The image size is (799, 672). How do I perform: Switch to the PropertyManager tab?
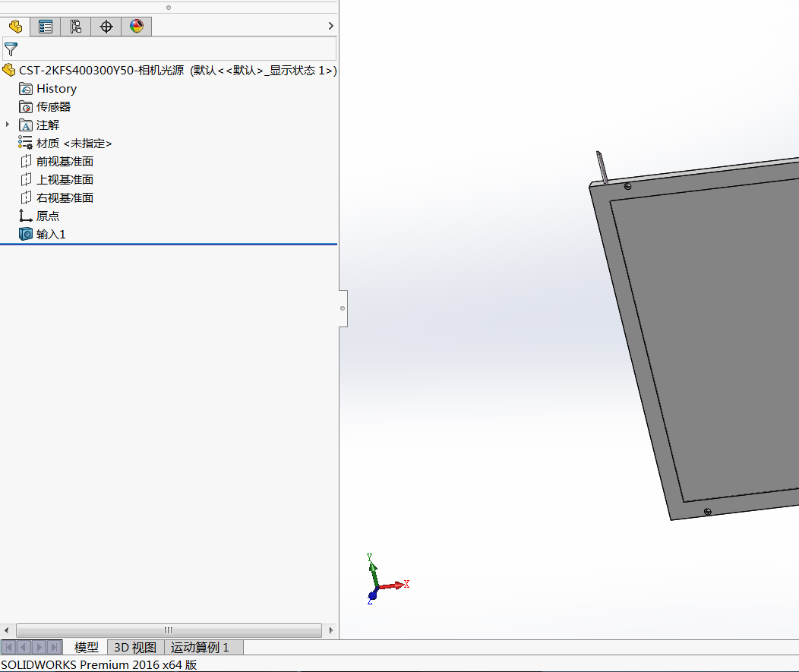[46, 27]
